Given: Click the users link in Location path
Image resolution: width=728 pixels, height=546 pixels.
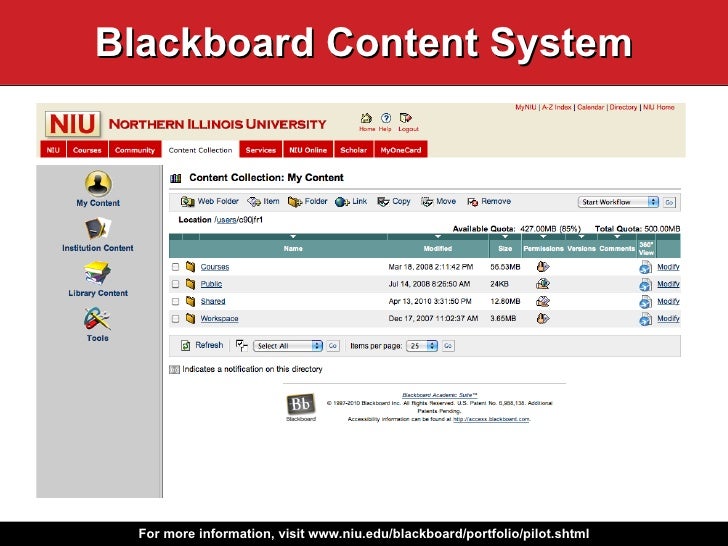Looking at the screenshot, I should pyautogui.click(x=226, y=220).
